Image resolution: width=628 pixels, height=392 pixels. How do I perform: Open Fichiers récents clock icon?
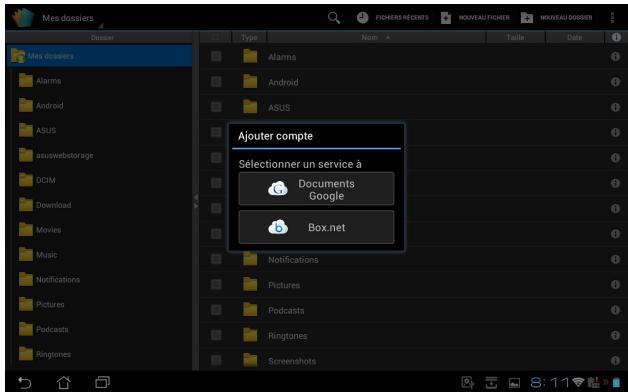coord(362,18)
